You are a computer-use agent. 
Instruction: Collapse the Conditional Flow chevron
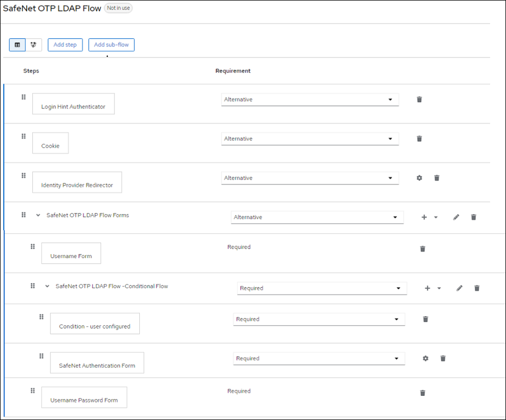coord(47,286)
